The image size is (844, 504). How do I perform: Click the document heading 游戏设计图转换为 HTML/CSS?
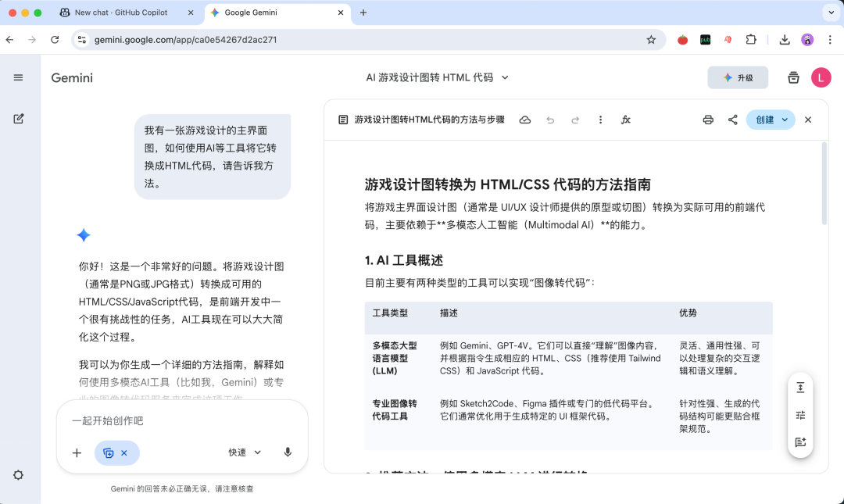click(x=508, y=184)
